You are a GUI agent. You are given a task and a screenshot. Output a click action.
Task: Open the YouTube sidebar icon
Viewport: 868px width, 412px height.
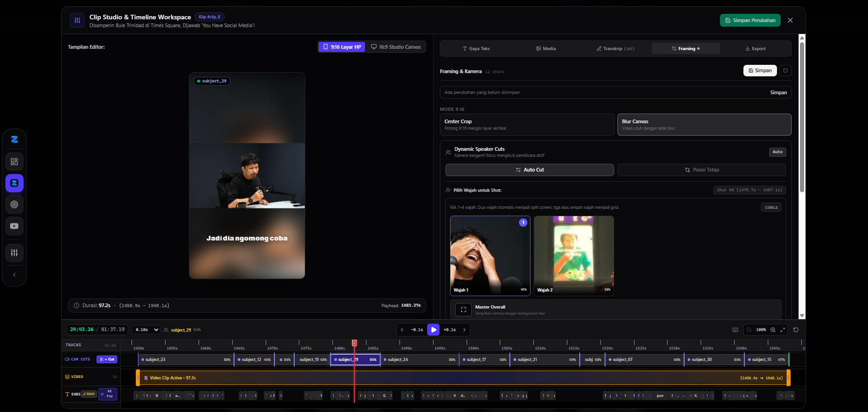pos(14,226)
